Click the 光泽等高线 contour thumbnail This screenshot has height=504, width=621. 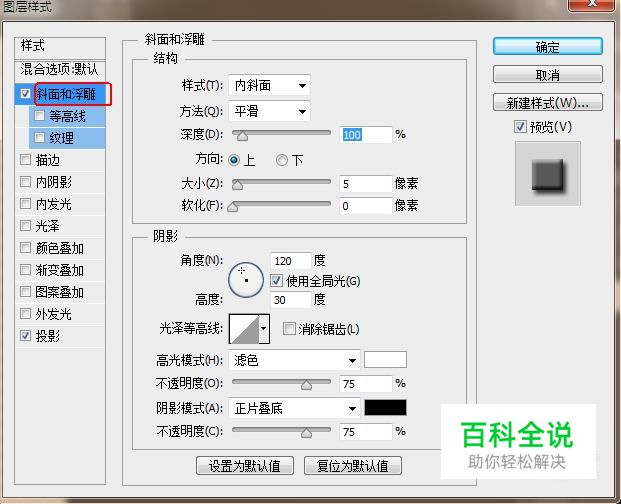tap(244, 329)
